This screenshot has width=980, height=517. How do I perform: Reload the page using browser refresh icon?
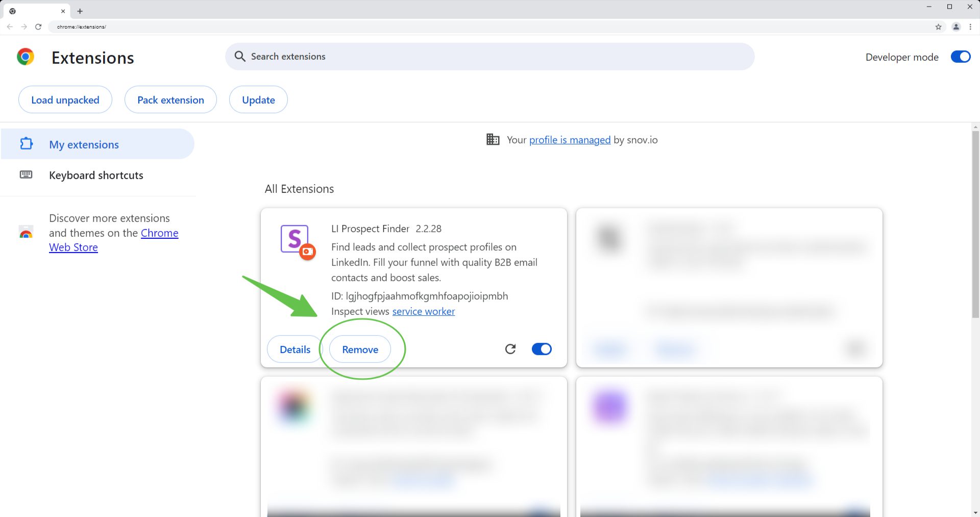38,27
